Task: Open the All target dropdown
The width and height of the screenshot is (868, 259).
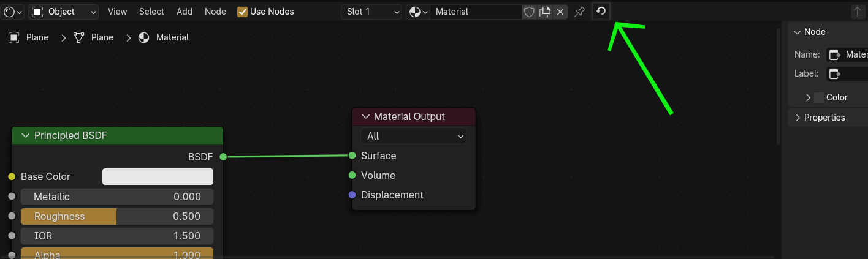Action: (413, 136)
